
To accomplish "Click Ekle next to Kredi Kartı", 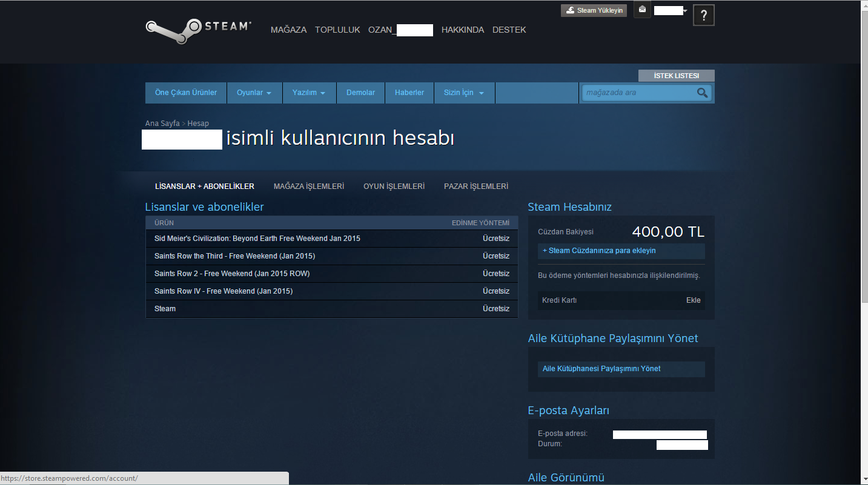I will click(x=694, y=300).
